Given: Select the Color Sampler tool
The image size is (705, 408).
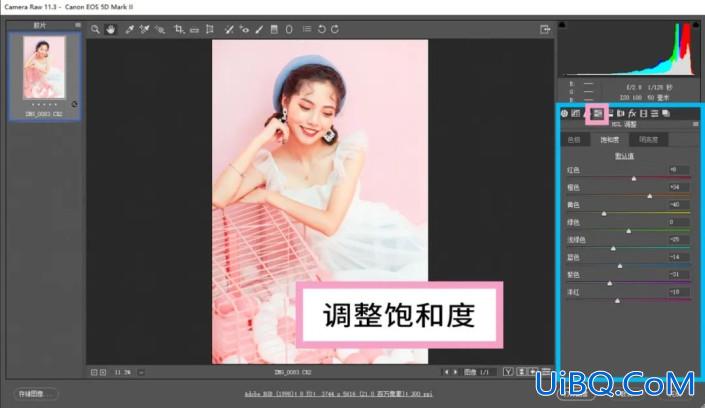Looking at the screenshot, I should pyautogui.click(x=144, y=30).
